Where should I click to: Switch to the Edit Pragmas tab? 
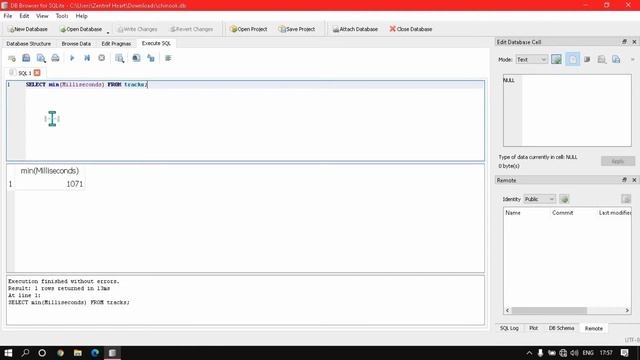pyautogui.click(x=116, y=43)
